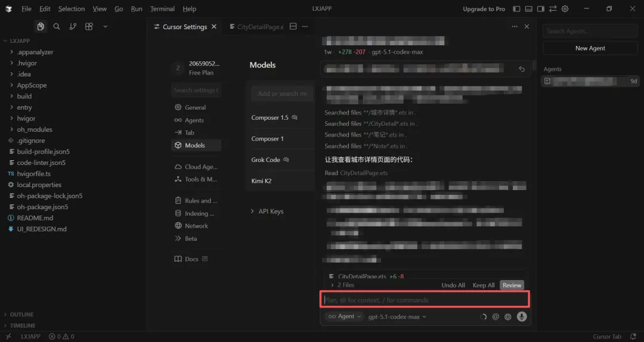The height and width of the screenshot is (342, 644).
Task: Open the Help menu
Action: tap(190, 8)
